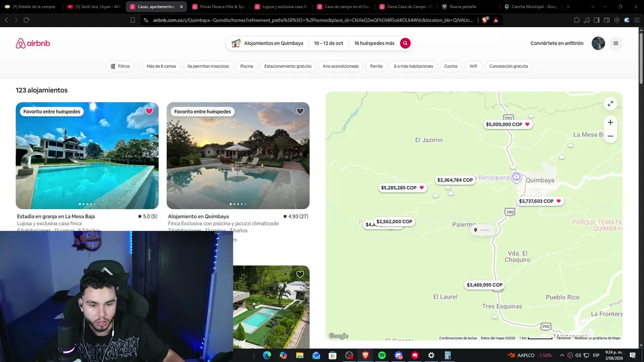
Task: Select the $5,000,000 COP map price marker
Action: click(508, 124)
